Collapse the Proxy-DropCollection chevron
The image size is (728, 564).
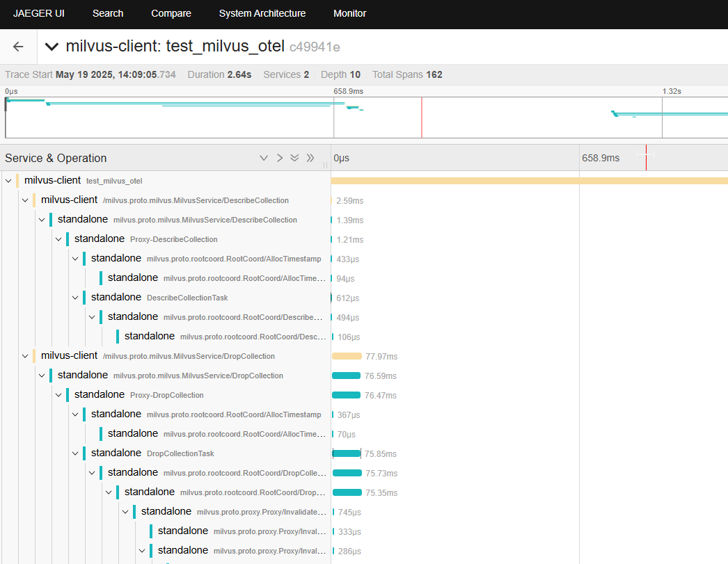pyautogui.click(x=58, y=395)
